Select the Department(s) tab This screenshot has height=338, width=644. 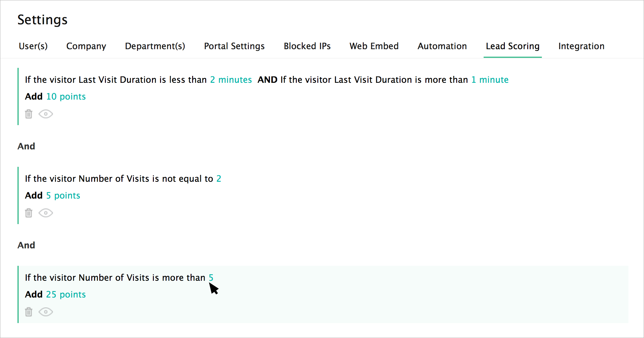pyautogui.click(x=155, y=46)
